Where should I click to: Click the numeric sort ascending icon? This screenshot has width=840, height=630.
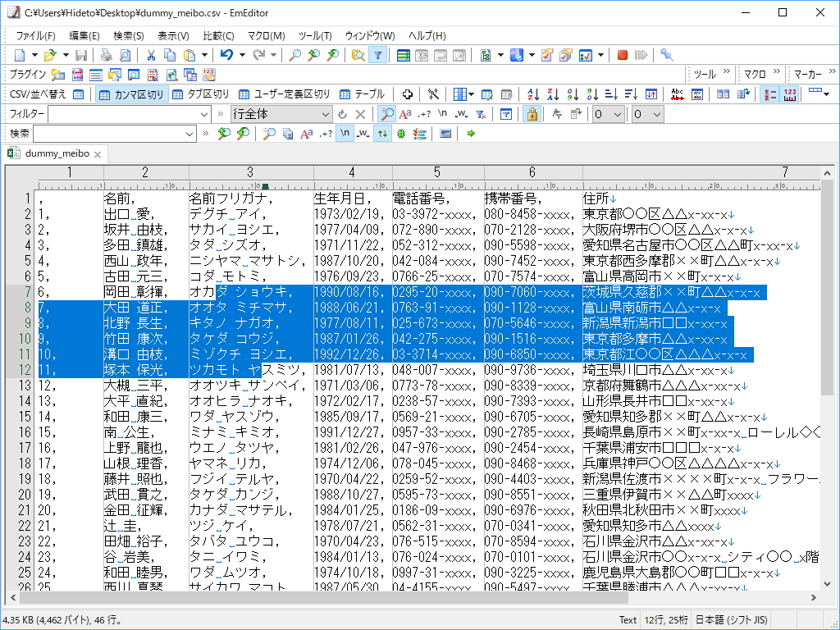click(573, 95)
